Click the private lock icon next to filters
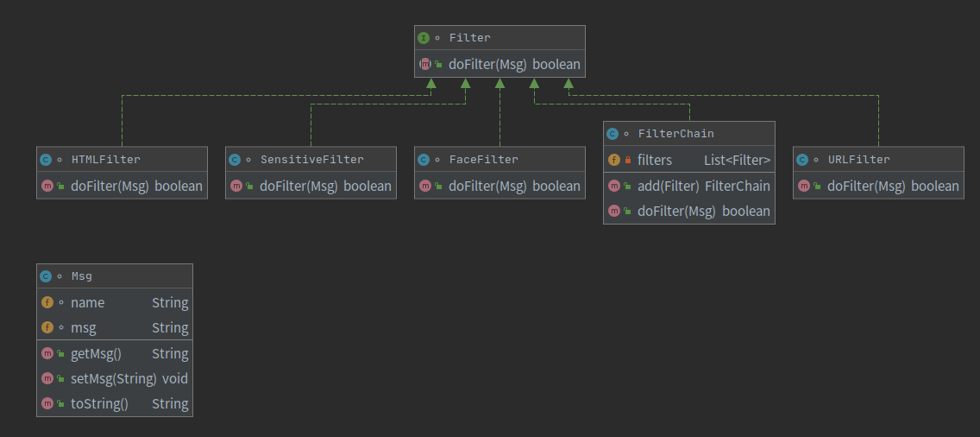This screenshot has width=980, height=437. click(x=628, y=161)
